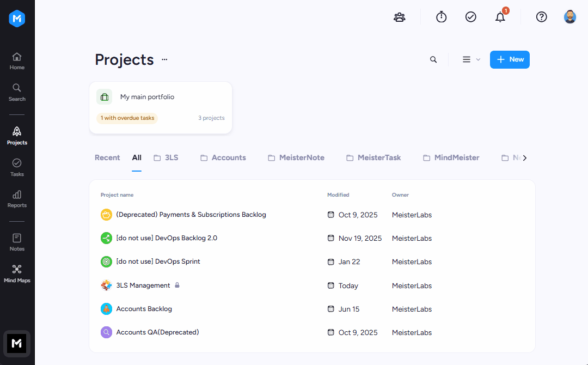Open My main portfolio card
This screenshot has height=365, width=588.
click(x=161, y=108)
